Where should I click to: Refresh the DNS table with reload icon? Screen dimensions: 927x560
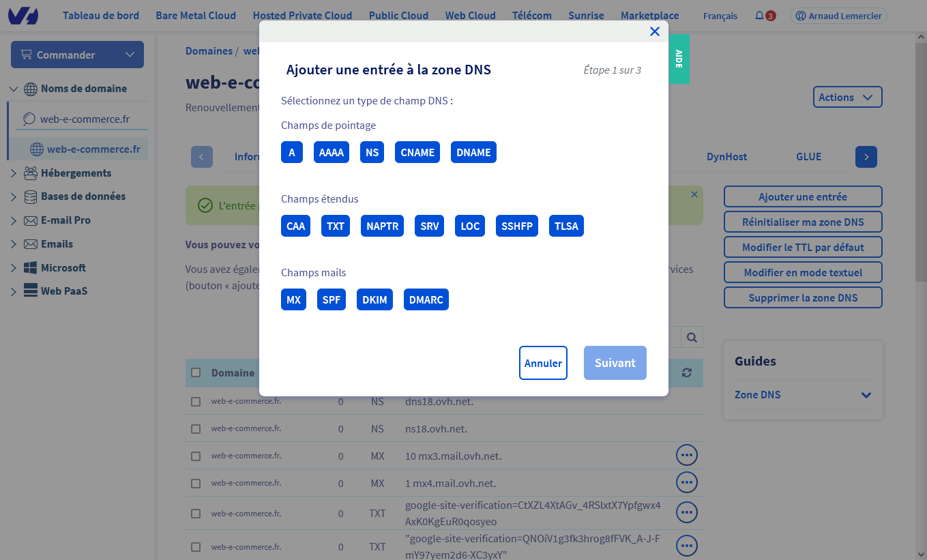tap(686, 372)
